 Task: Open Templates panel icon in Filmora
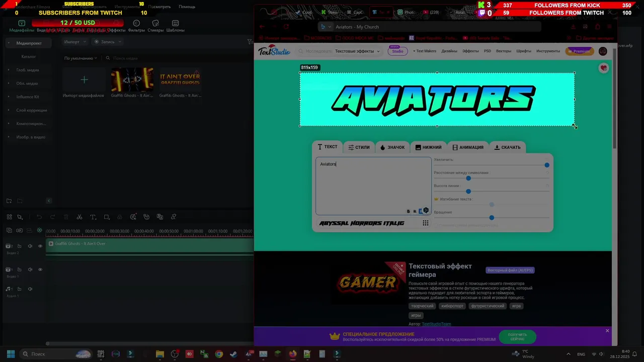pos(176,23)
